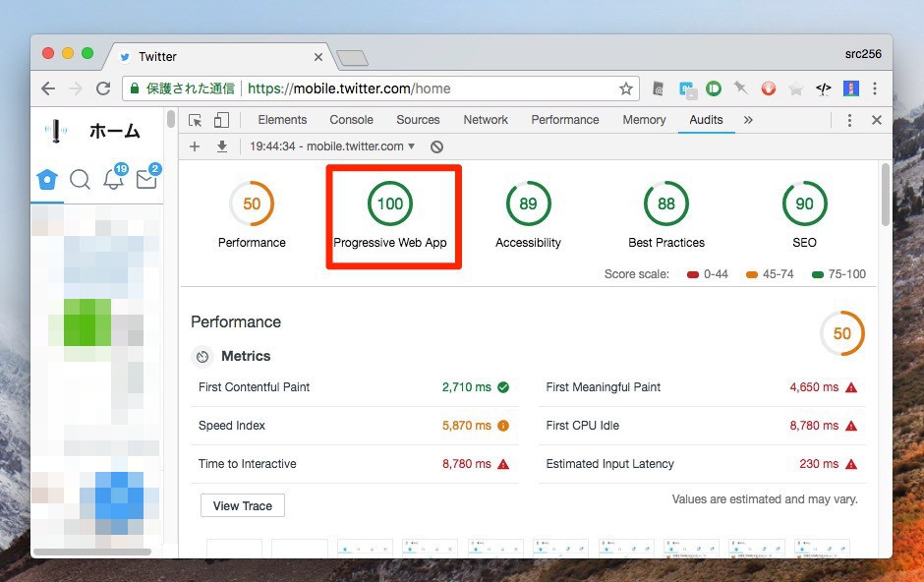This screenshot has height=582, width=924.
Task: Click the browser reload button
Action: [103, 88]
